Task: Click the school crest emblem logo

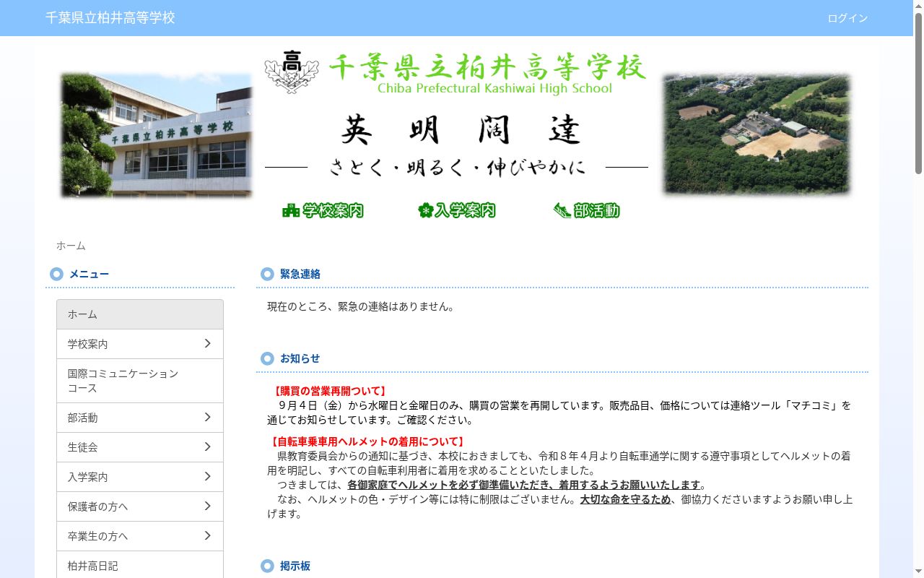Action: pos(292,72)
